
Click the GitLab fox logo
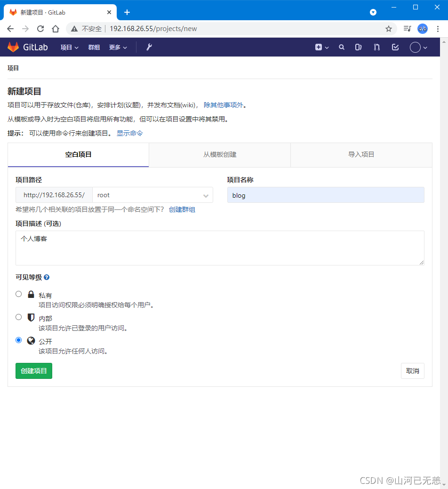click(13, 47)
